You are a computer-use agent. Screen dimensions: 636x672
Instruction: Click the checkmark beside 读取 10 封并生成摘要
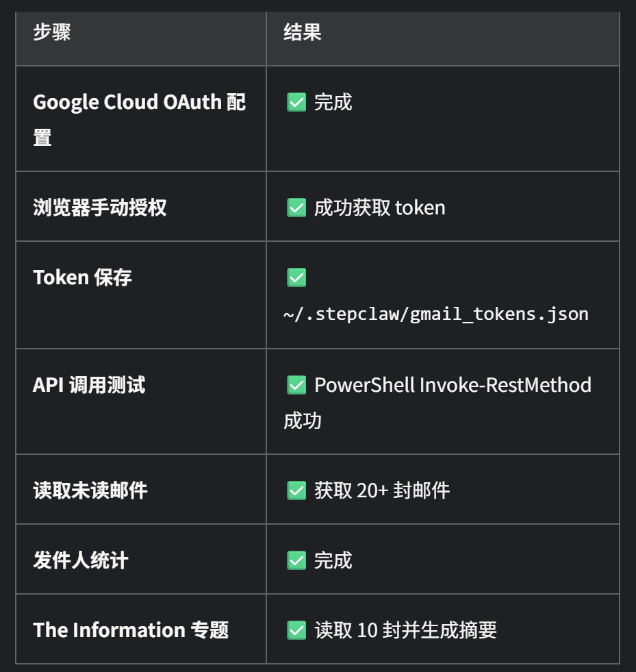(x=296, y=630)
